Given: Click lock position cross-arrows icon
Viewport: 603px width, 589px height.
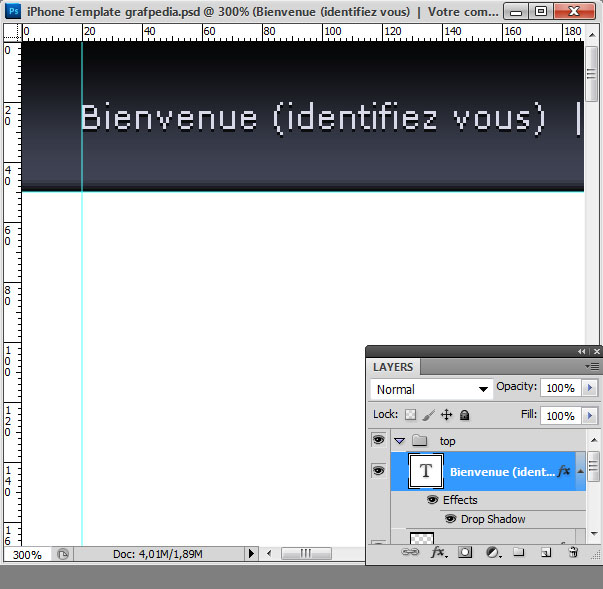Looking at the screenshot, I should pyautogui.click(x=446, y=415).
